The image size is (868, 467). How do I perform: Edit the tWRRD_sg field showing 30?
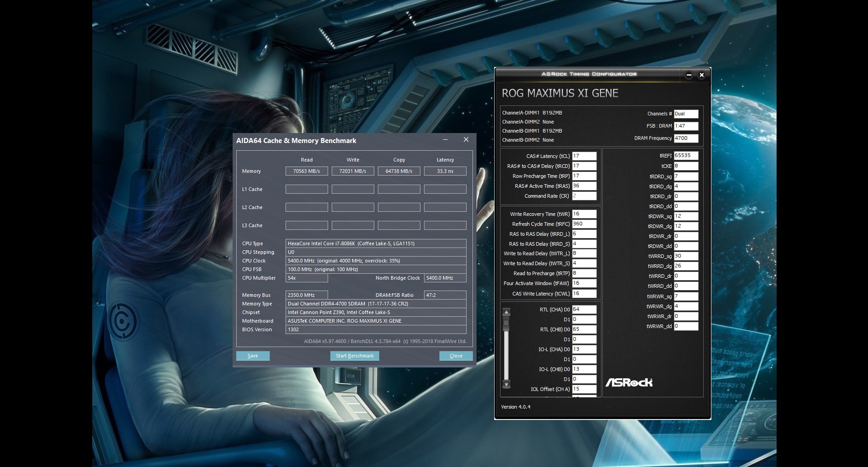coord(686,256)
